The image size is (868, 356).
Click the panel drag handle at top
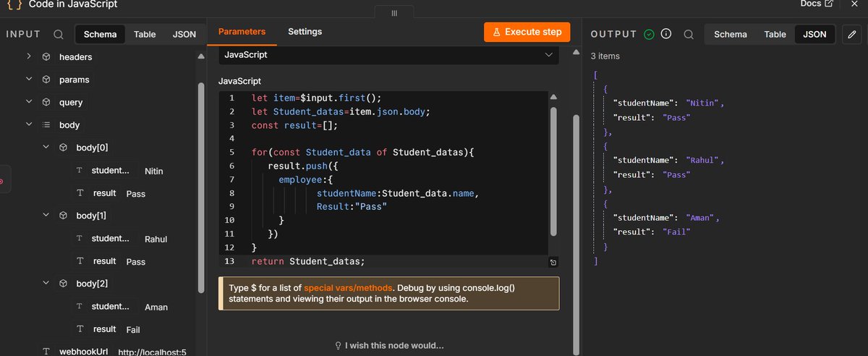click(394, 13)
